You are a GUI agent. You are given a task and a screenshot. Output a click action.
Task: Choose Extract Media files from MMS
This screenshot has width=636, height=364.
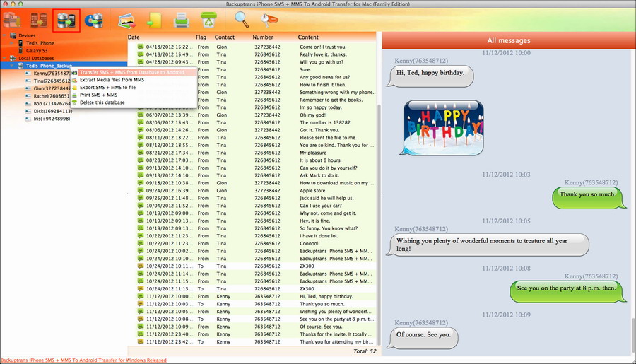(112, 80)
